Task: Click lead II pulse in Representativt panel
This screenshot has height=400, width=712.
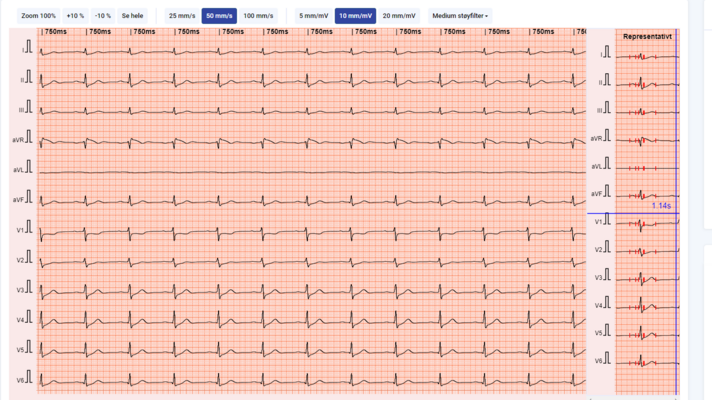Action: (x=607, y=79)
